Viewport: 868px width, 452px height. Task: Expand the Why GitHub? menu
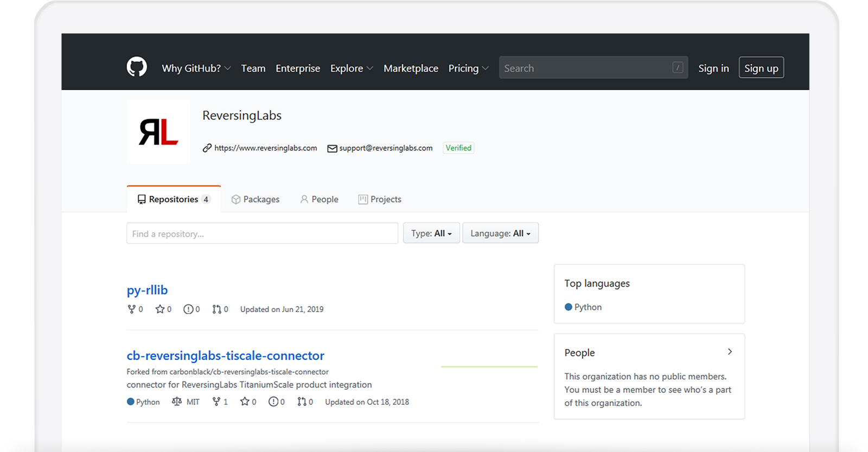point(196,68)
